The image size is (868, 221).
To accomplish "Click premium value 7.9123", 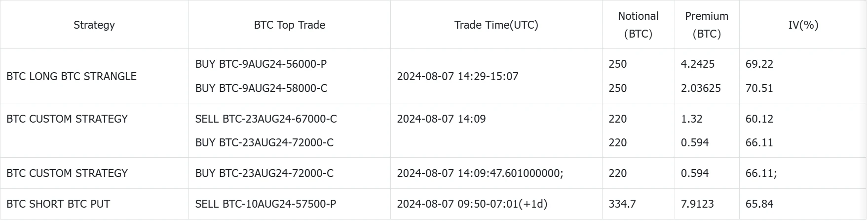I will tap(698, 204).
